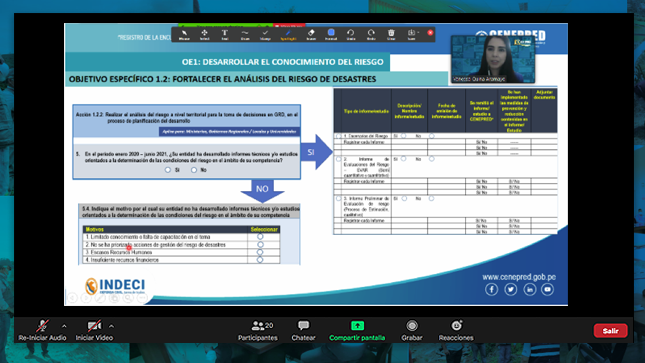Select the Eraser annotation tool
This screenshot has width=645, height=363.
[311, 35]
